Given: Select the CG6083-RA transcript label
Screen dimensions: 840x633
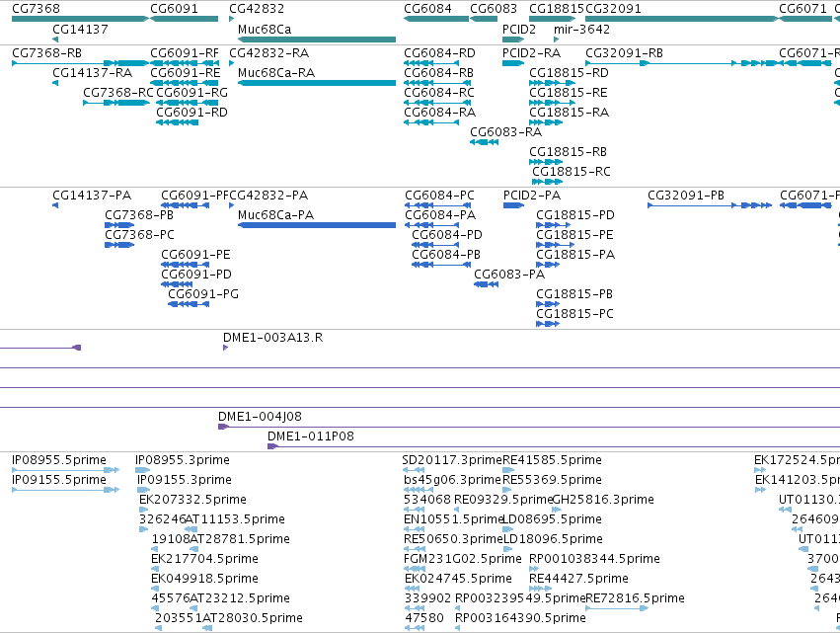Looking at the screenshot, I should (x=505, y=132).
